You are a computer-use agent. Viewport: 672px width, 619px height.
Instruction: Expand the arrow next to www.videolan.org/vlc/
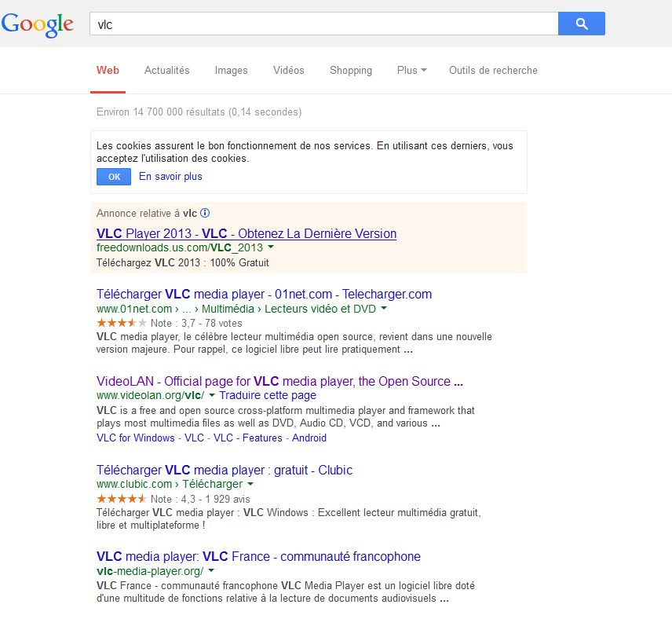click(x=212, y=395)
